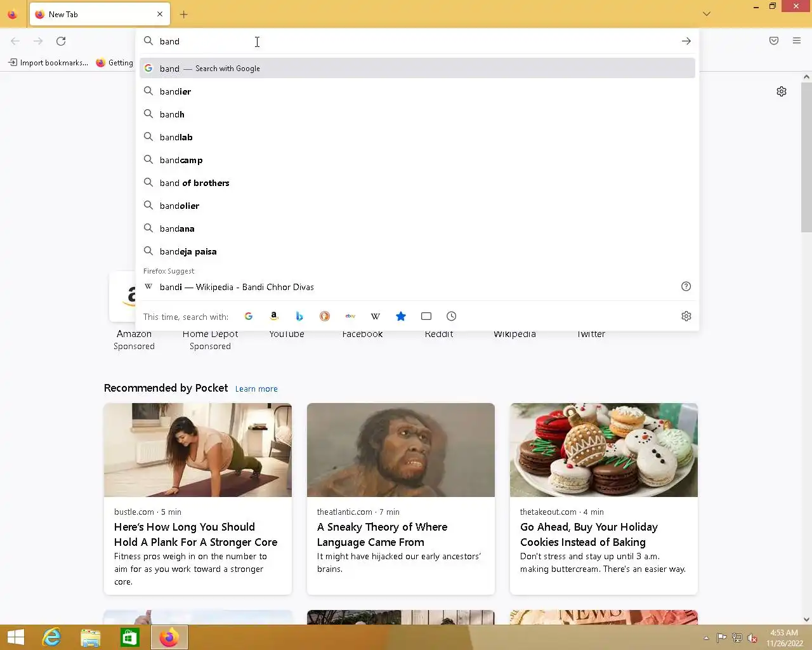Click the Go arrow in address bar

click(686, 41)
